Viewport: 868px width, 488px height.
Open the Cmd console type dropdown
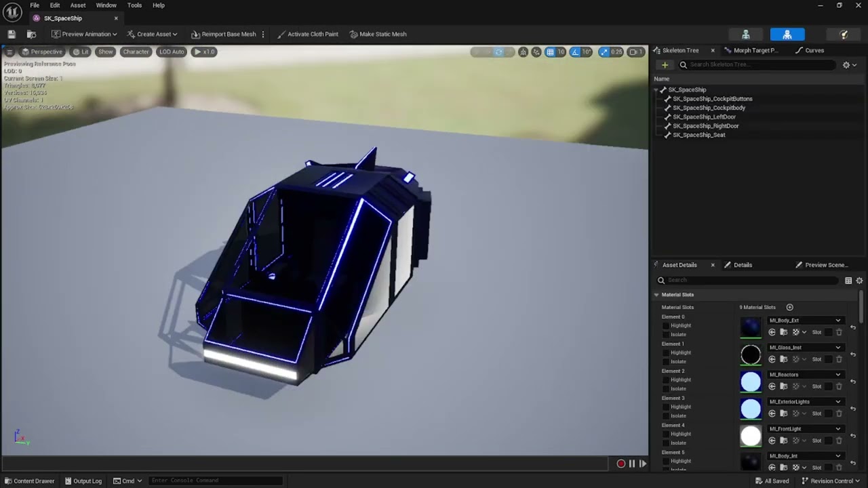coord(127,481)
